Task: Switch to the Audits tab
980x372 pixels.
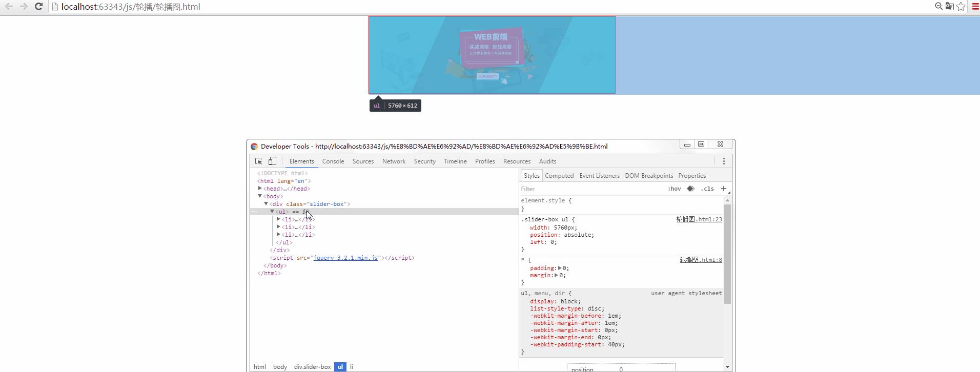Action: pyautogui.click(x=547, y=161)
